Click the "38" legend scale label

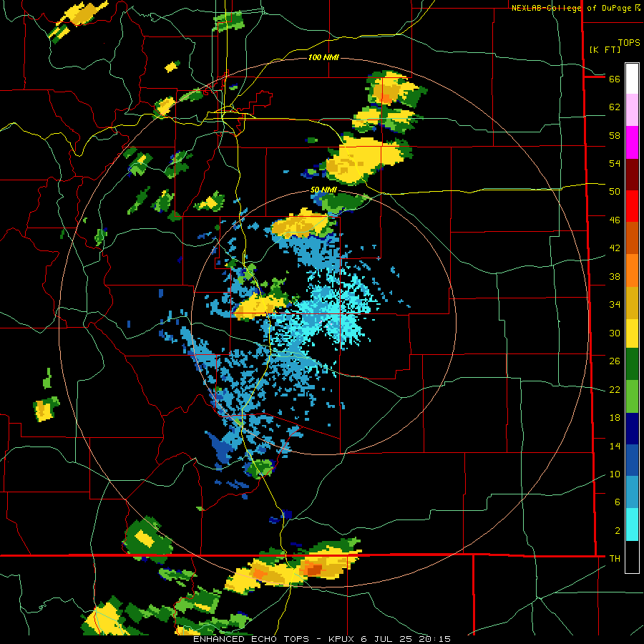[615, 277]
